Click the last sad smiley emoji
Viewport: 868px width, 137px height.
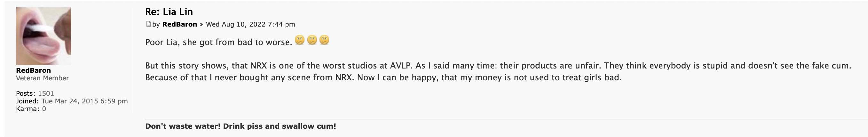pos(324,40)
